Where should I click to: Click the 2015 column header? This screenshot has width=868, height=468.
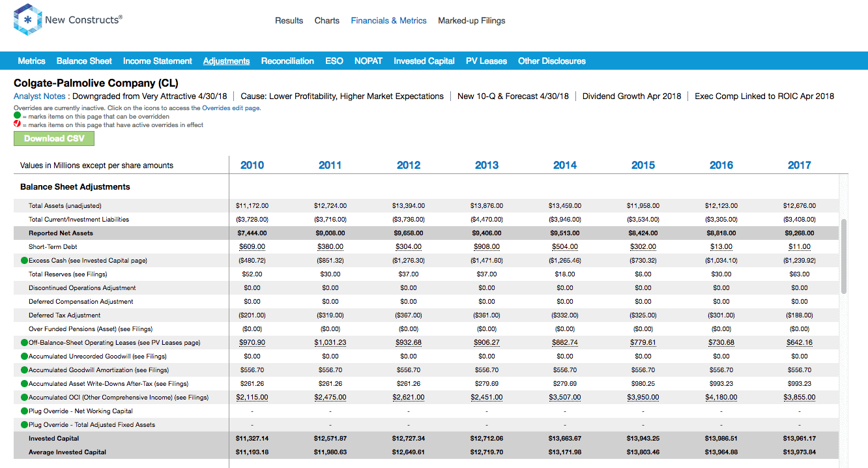click(643, 166)
